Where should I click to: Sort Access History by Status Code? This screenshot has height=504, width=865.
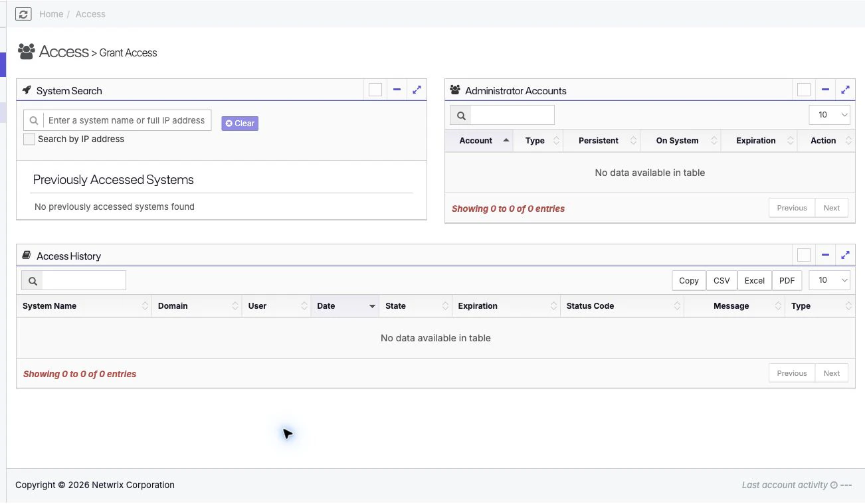coord(622,306)
